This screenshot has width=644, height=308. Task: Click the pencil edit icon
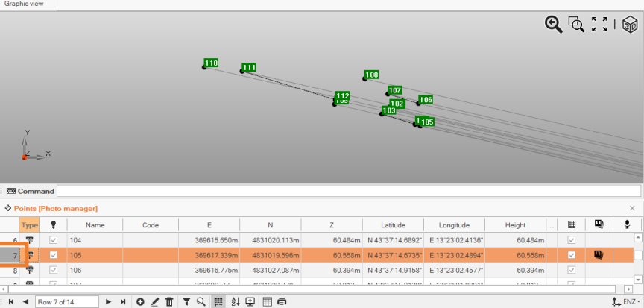[155, 301]
